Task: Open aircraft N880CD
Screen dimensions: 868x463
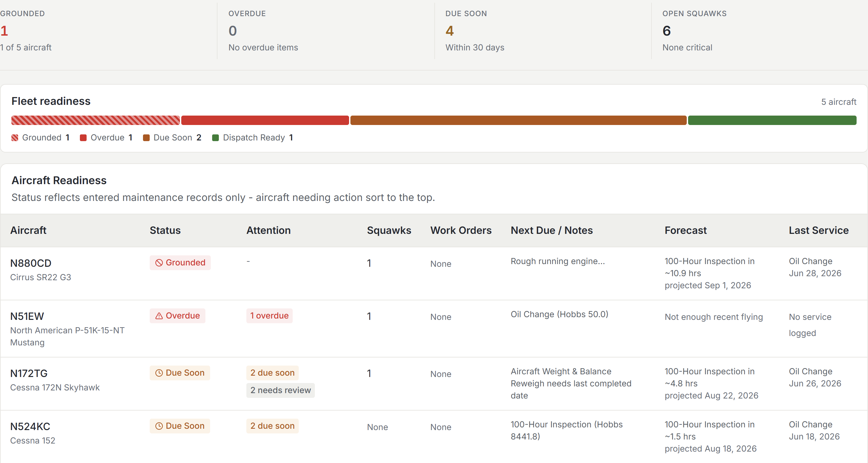Action: 31,263
